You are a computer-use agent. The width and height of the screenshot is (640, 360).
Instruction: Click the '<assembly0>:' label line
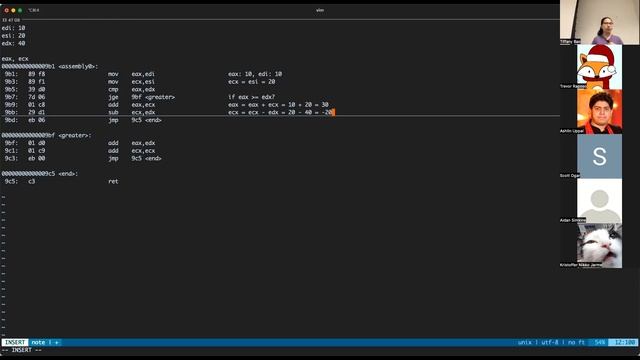click(50, 67)
